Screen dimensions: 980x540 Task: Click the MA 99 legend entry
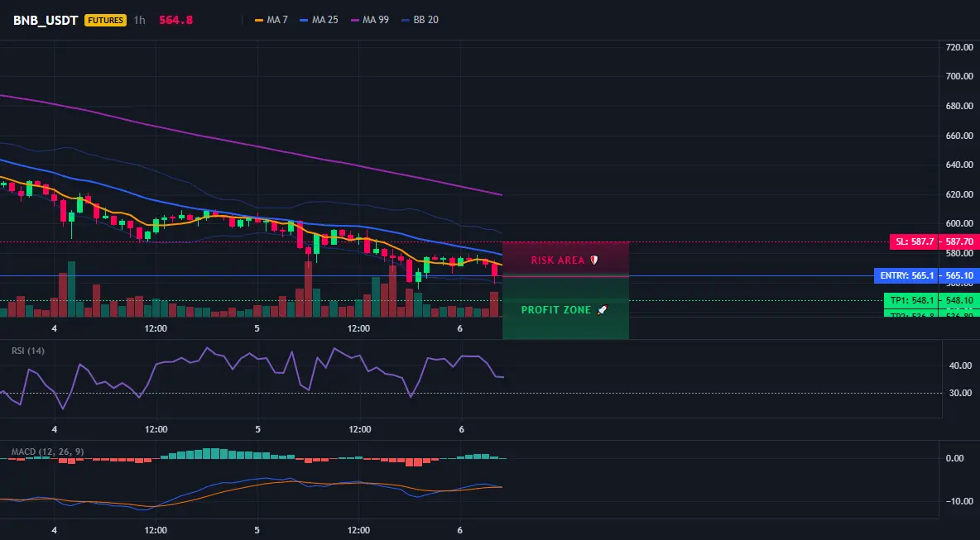pyautogui.click(x=369, y=20)
